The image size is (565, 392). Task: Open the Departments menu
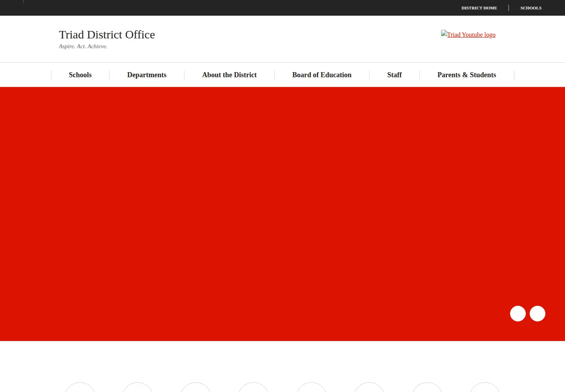coord(147,75)
